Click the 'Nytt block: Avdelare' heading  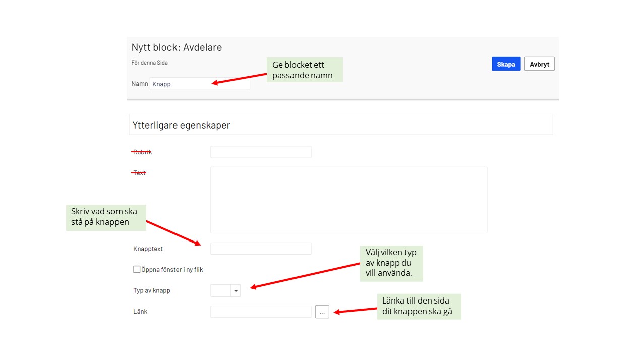[x=177, y=47]
